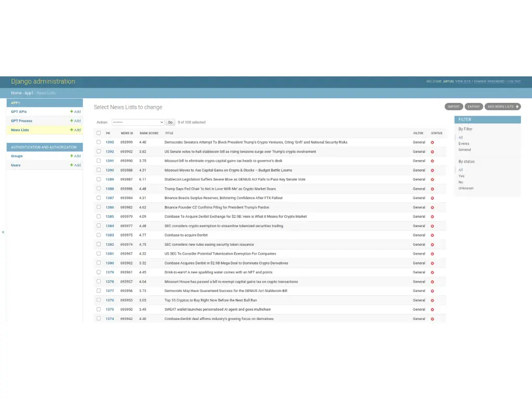
Task: Sort the table by the News ID column
Action: point(127,134)
